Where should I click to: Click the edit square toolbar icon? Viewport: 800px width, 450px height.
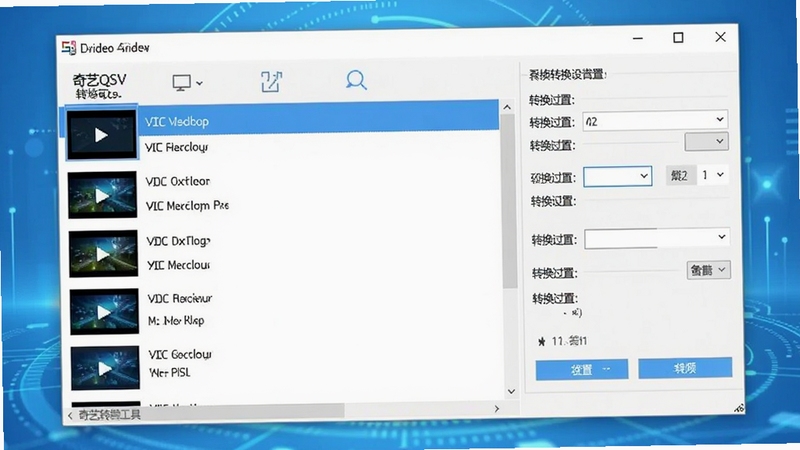pyautogui.click(x=271, y=82)
